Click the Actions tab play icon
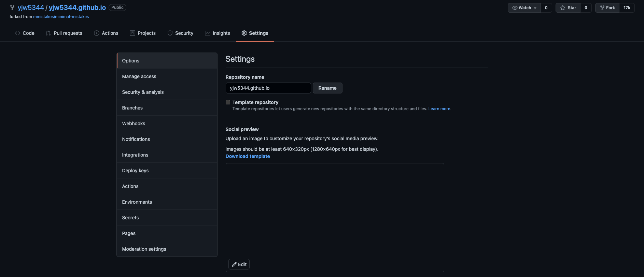 [x=97, y=33]
